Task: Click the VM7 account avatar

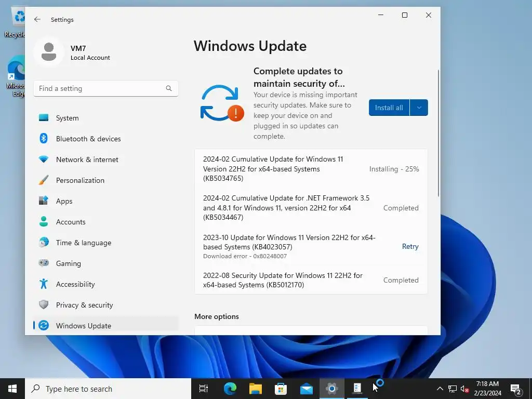Action: point(49,51)
